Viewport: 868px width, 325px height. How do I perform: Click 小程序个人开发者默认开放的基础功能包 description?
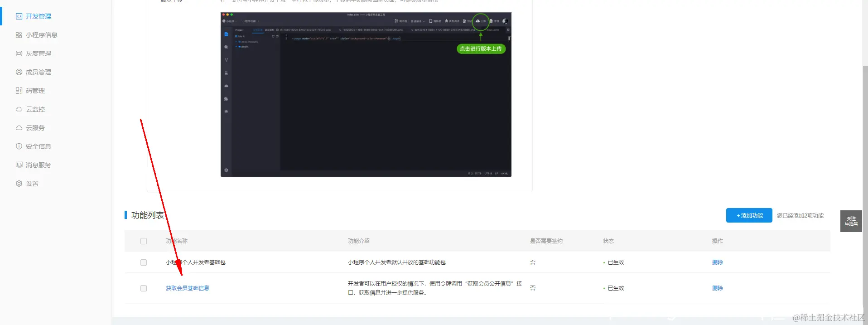(x=397, y=262)
